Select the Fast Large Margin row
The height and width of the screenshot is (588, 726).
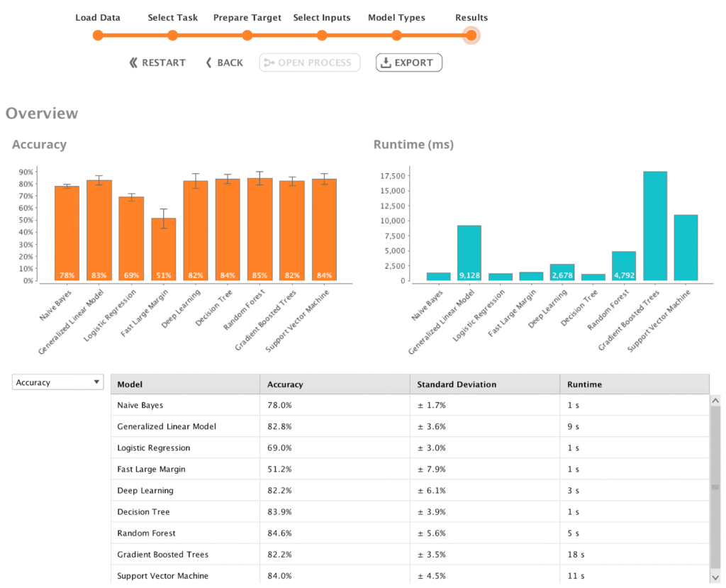click(x=410, y=469)
